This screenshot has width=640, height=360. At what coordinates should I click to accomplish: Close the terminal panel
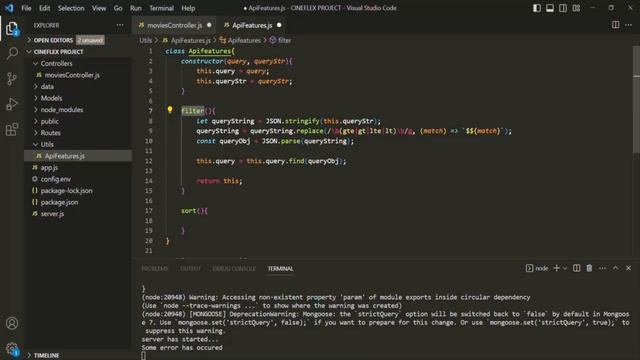(x=629, y=268)
